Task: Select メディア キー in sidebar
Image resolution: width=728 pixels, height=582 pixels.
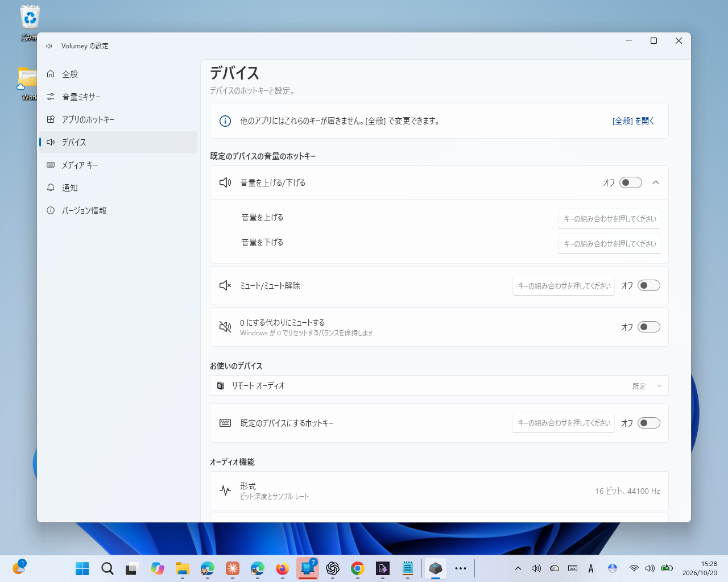Action: point(118,165)
